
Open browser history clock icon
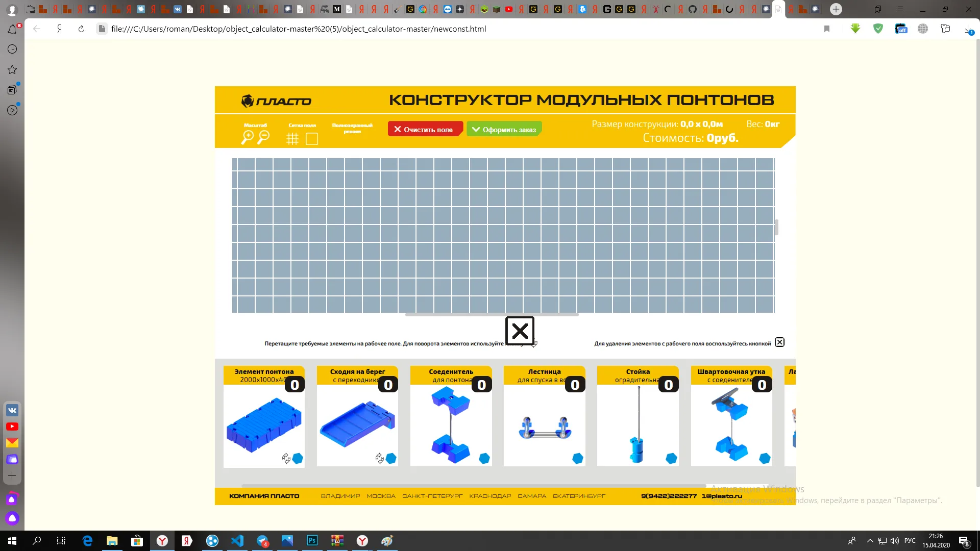pyautogui.click(x=12, y=49)
